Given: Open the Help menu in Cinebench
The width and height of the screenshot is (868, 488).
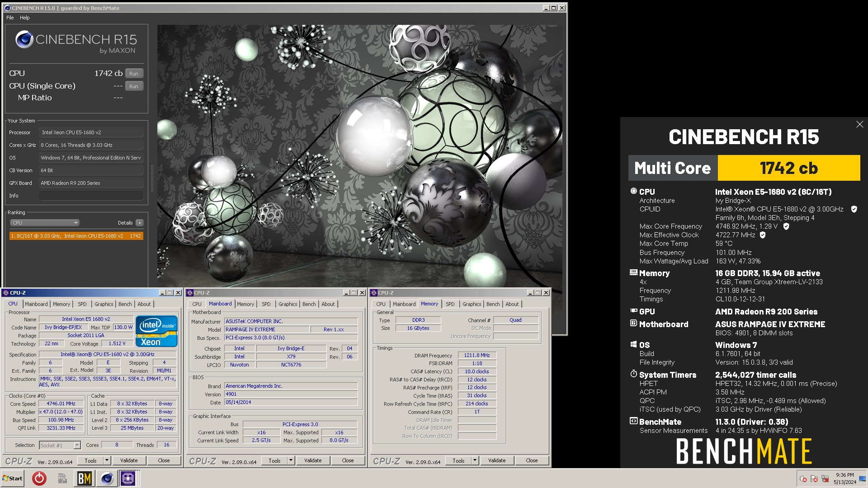Looking at the screenshot, I should tap(25, 18).
